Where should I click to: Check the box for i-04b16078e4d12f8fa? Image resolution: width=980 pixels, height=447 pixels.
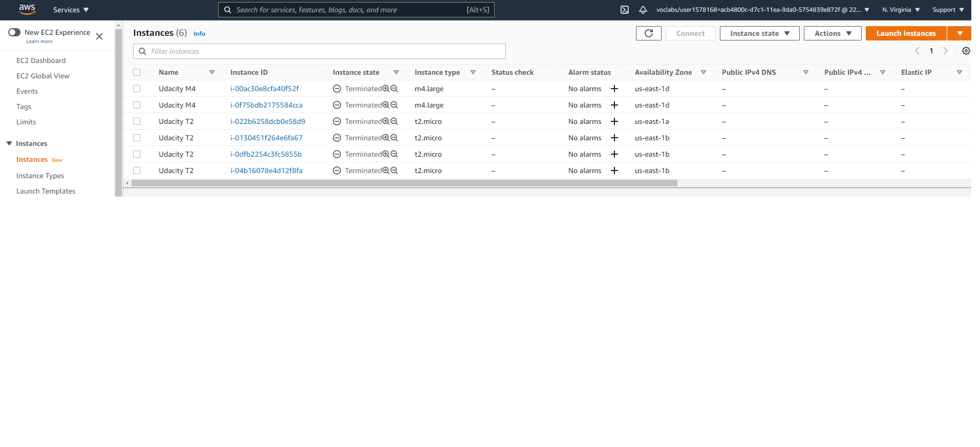pos(137,171)
